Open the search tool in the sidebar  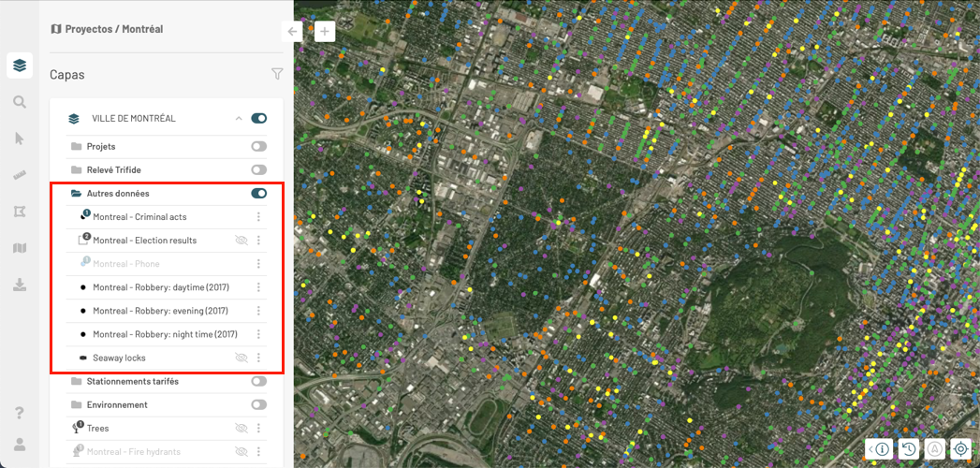(x=19, y=102)
